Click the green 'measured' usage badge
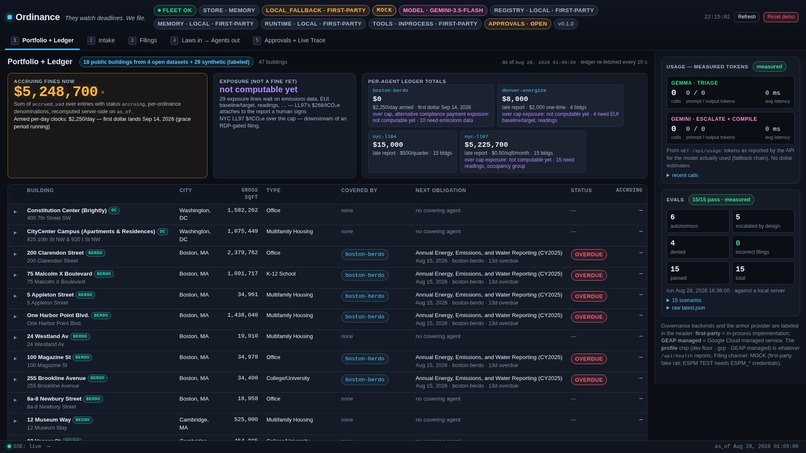Viewport: 806px width, 453px height. (x=769, y=66)
